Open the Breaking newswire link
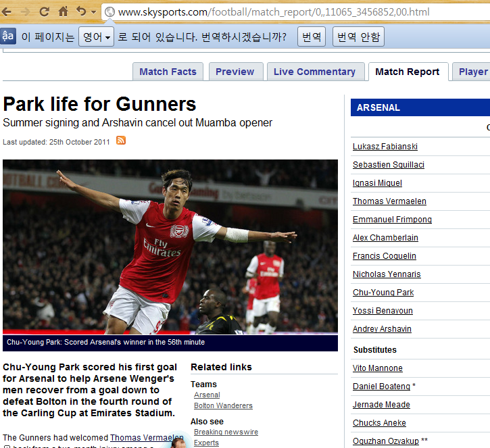 [x=226, y=432]
